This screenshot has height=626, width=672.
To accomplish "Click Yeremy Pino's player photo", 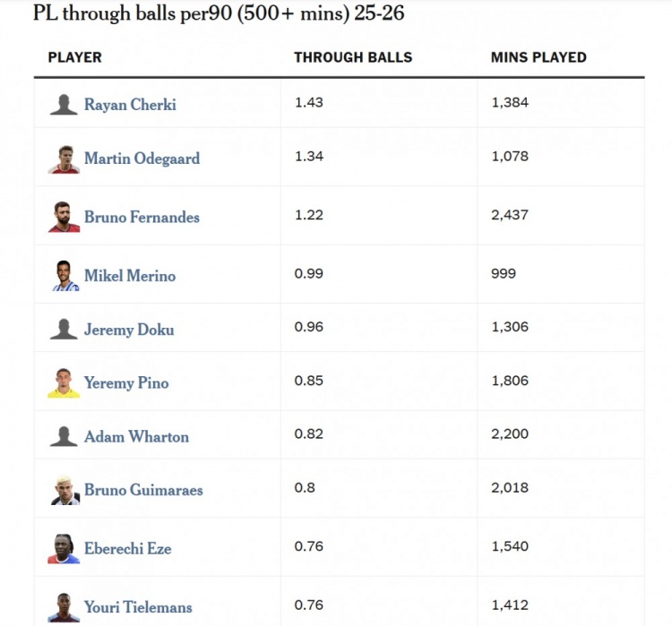I will click(x=64, y=382).
